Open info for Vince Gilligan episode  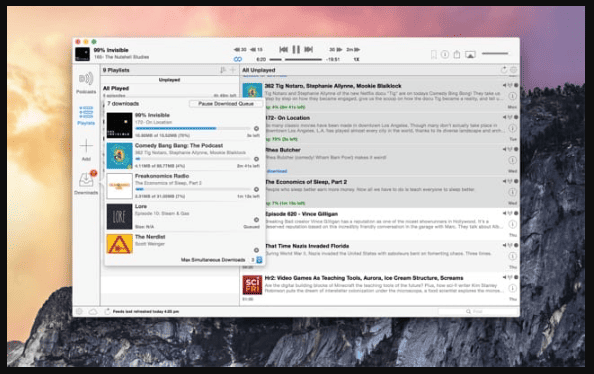click(x=512, y=224)
